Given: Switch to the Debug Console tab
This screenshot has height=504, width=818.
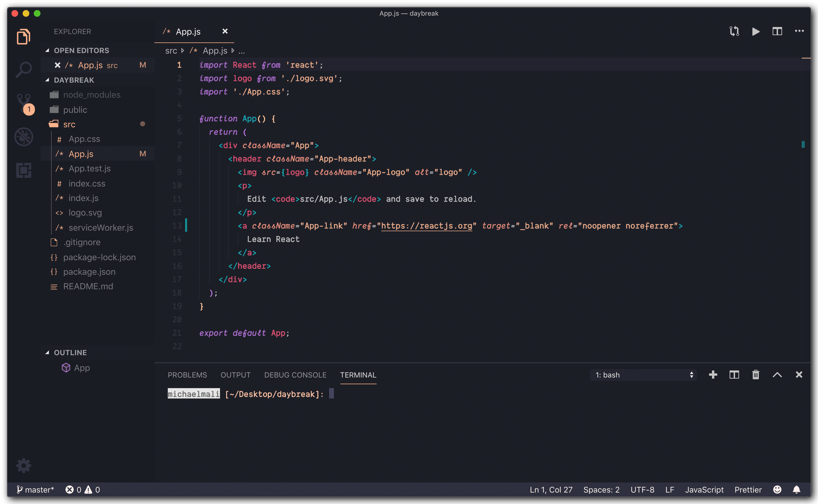Looking at the screenshot, I should tap(295, 375).
